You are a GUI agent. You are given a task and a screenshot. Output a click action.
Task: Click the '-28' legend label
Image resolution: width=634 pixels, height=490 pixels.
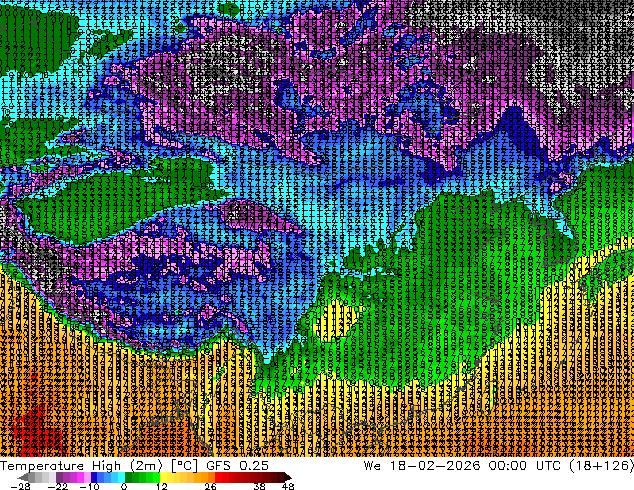[20, 486]
